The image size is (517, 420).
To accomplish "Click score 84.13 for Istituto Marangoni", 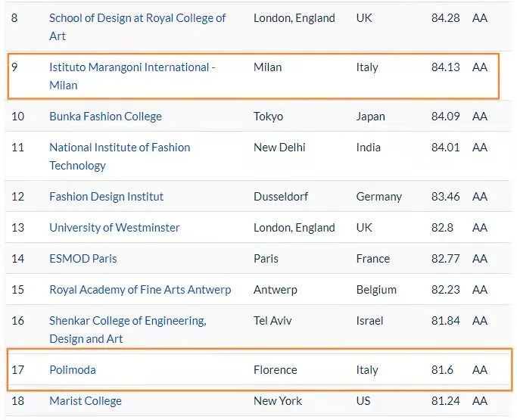I will [445, 67].
